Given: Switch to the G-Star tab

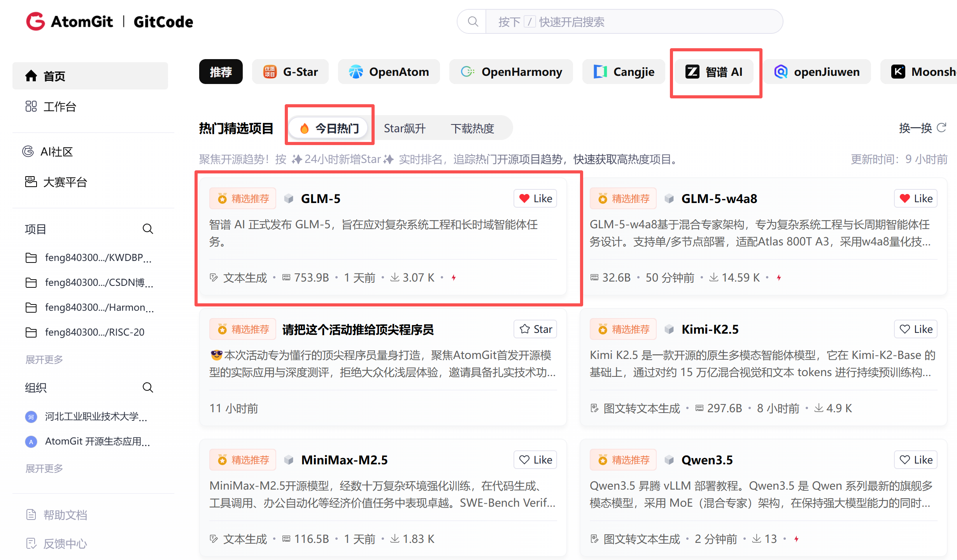Looking at the screenshot, I should (x=290, y=72).
